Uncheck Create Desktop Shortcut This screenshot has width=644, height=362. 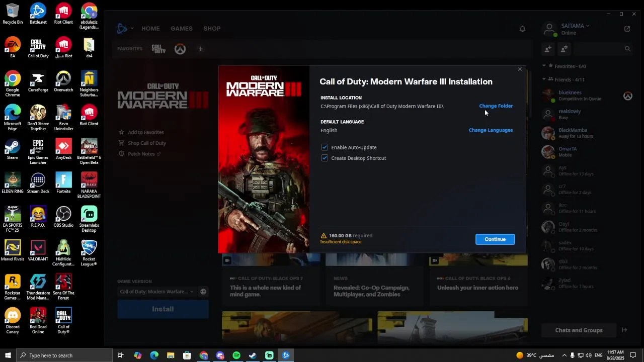pyautogui.click(x=325, y=158)
